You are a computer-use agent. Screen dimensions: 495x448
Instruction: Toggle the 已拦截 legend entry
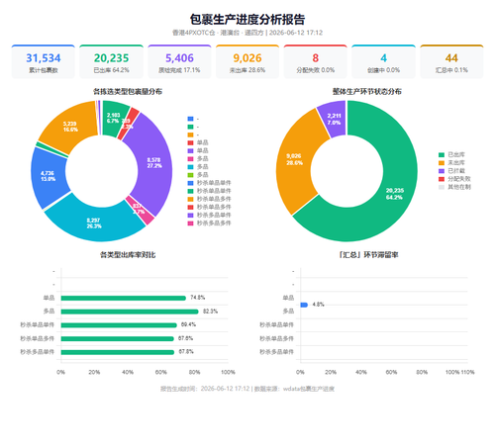451,171
